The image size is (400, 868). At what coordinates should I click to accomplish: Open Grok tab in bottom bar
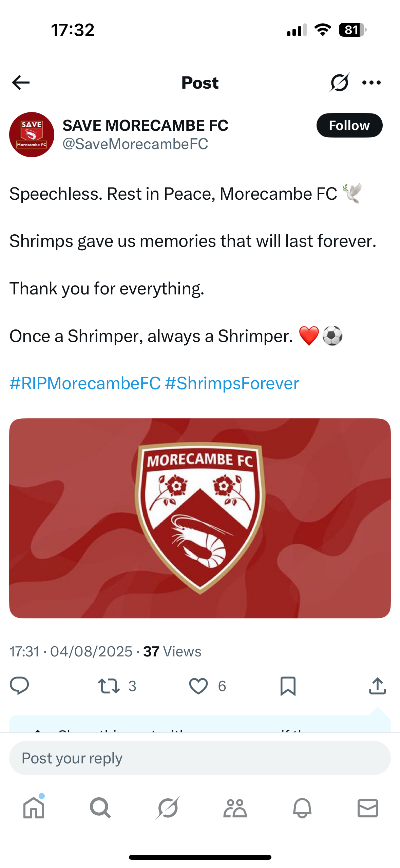click(x=168, y=808)
